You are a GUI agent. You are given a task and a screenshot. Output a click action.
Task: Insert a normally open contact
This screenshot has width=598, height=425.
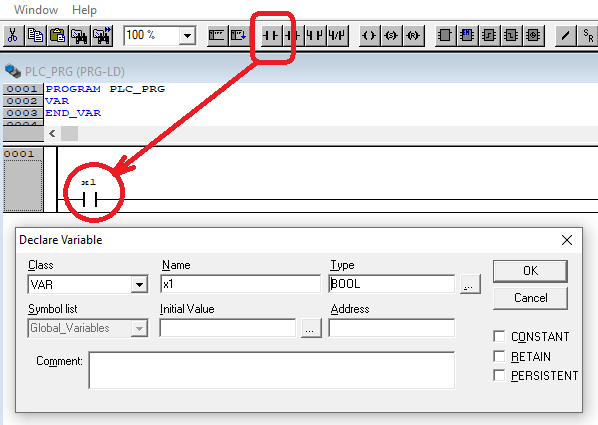click(272, 36)
